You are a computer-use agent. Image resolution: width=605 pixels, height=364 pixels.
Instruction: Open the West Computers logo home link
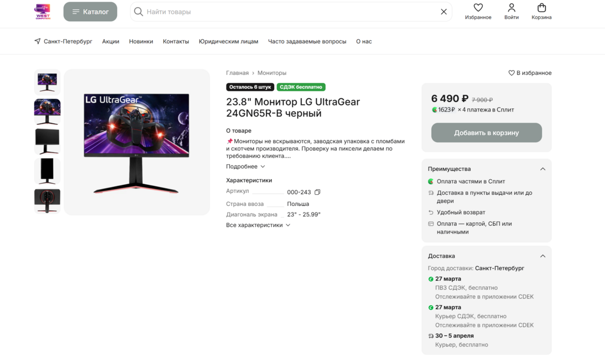point(42,12)
